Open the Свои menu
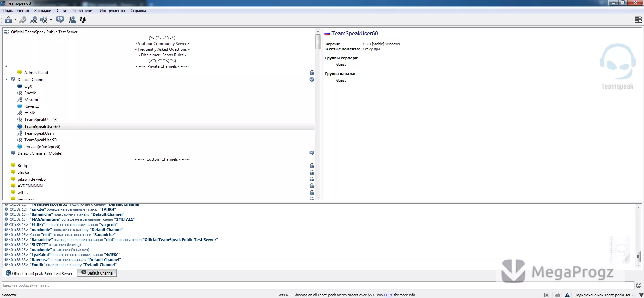644x298 pixels. [61, 11]
